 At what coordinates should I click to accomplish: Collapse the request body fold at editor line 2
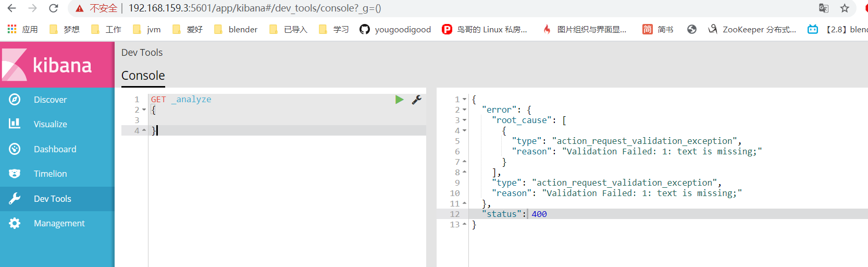coord(144,110)
